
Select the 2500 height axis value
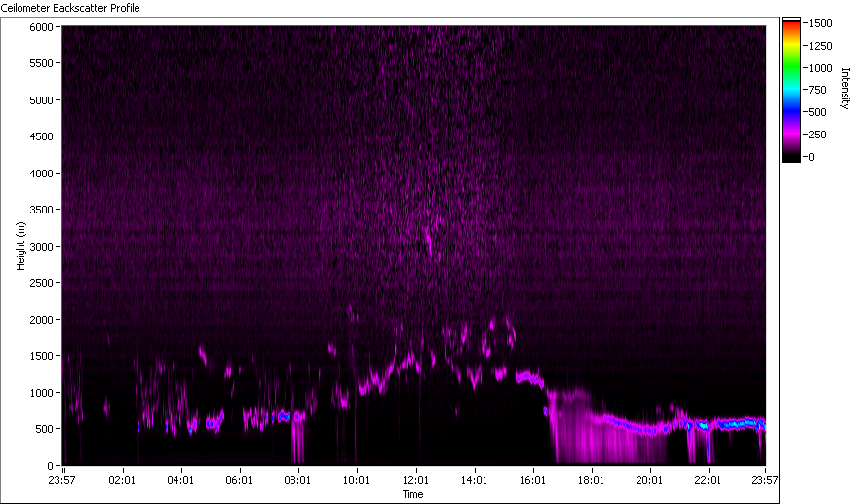pos(41,283)
